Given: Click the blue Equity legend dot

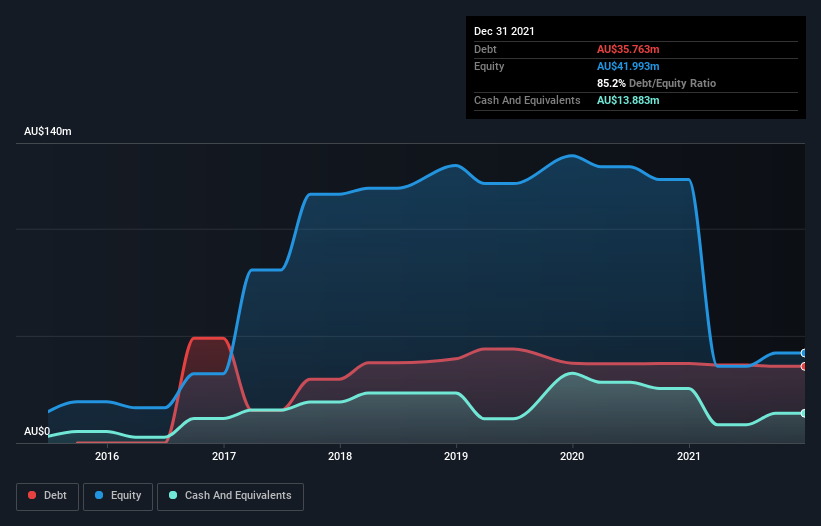Looking at the screenshot, I should pos(99,495).
